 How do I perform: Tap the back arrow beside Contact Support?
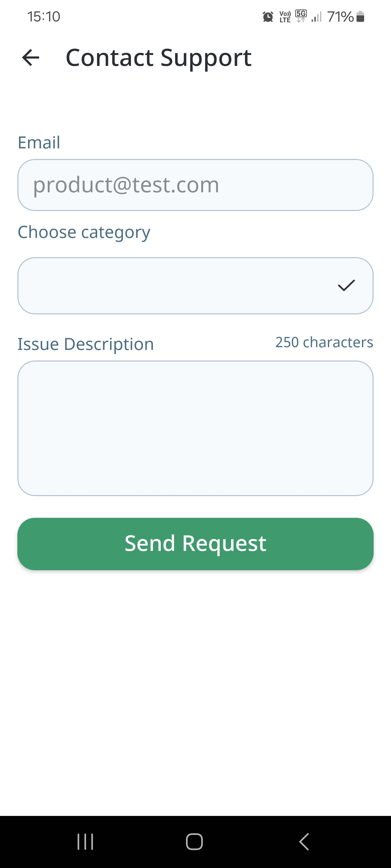click(x=31, y=58)
